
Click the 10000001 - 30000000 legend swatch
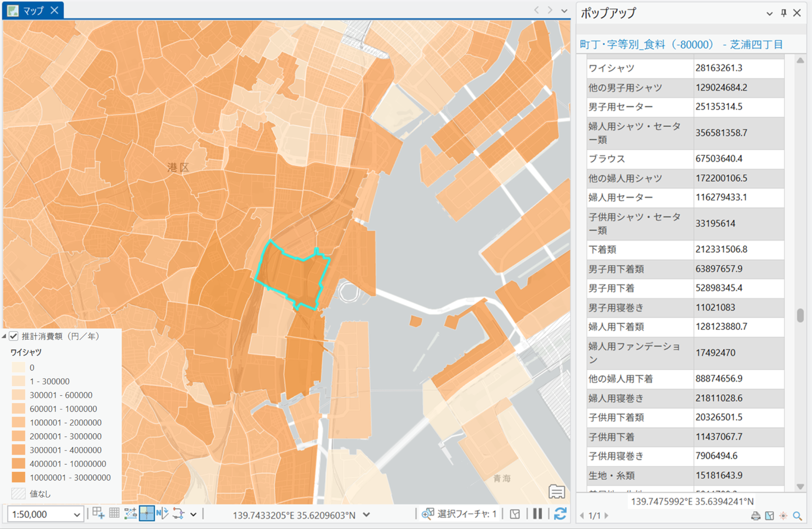tap(18, 477)
